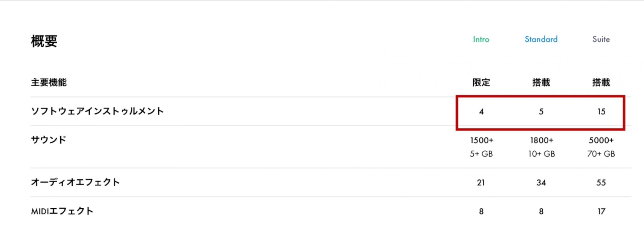Click the ソフトウェアインストゥルメント row label
Image resolution: width=644 pixels, height=233 pixels.
(97, 111)
